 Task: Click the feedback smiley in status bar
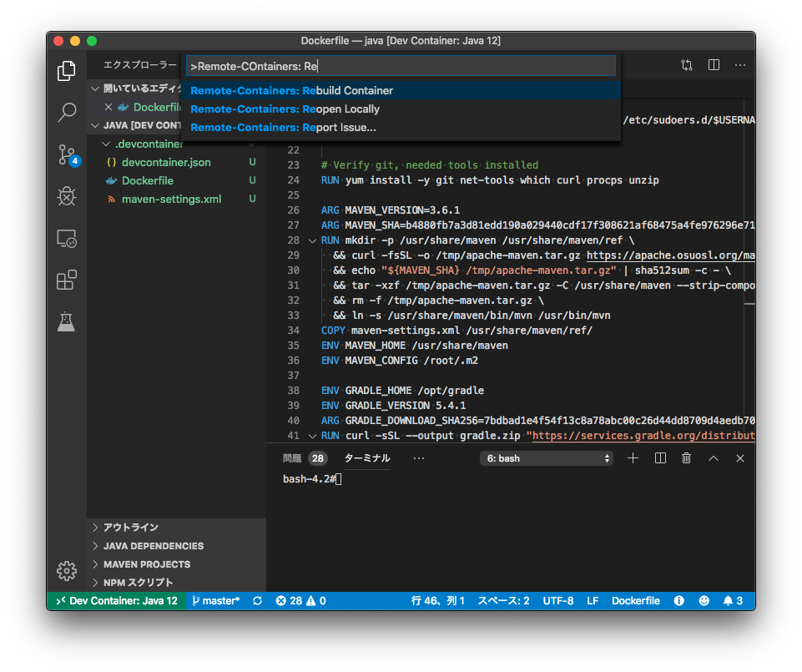click(704, 601)
